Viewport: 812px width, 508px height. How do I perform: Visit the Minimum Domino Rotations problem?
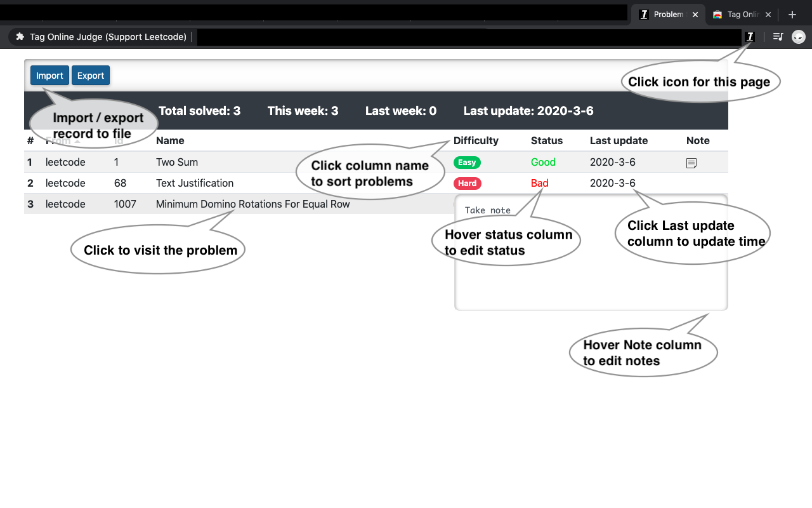252,204
